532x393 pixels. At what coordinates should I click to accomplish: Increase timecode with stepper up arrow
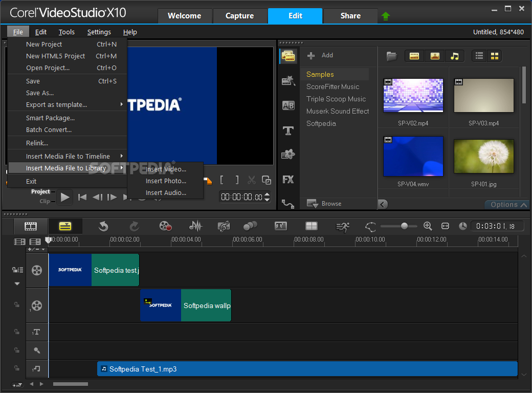pyautogui.click(x=267, y=194)
